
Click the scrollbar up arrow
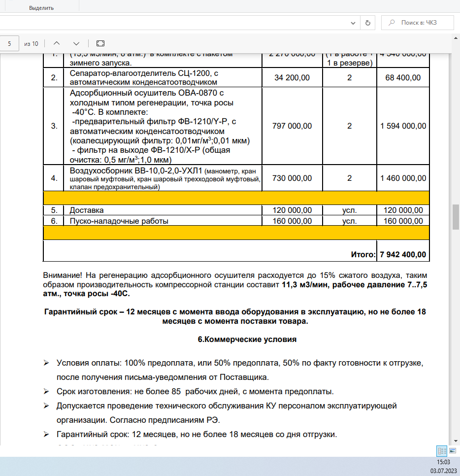pyautogui.click(x=456, y=38)
